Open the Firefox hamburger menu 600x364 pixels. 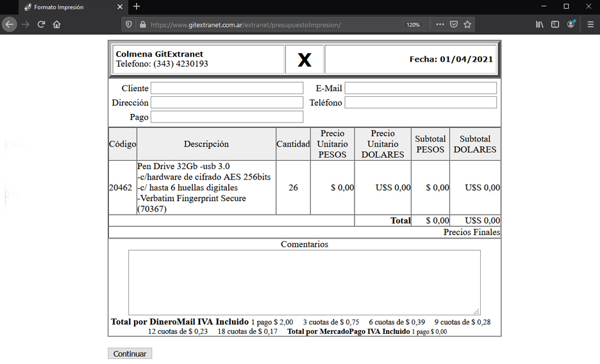coord(590,24)
